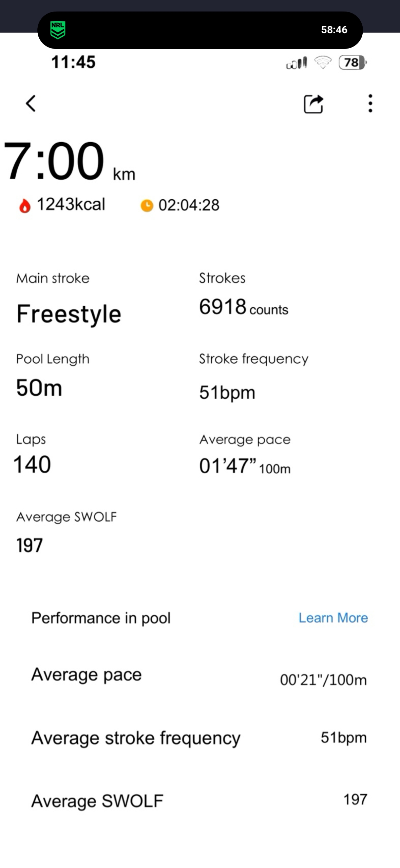Tap the NRL logo in live activity pill

point(58,30)
